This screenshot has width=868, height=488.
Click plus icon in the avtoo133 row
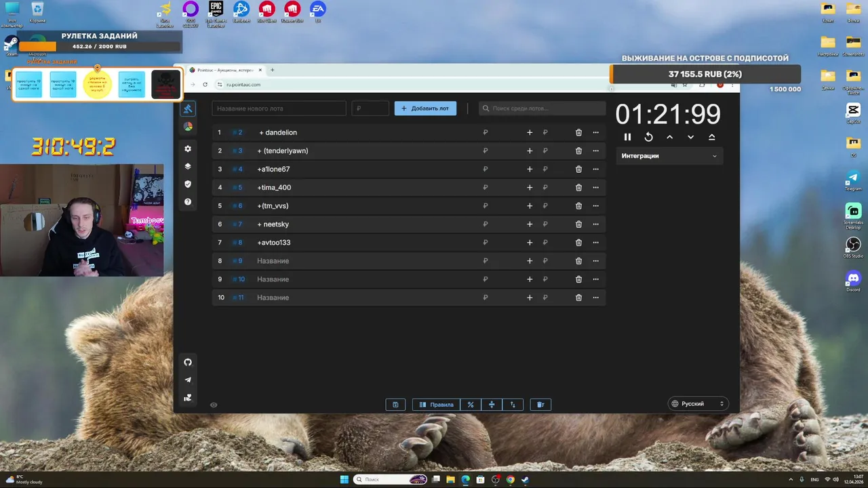530,243
